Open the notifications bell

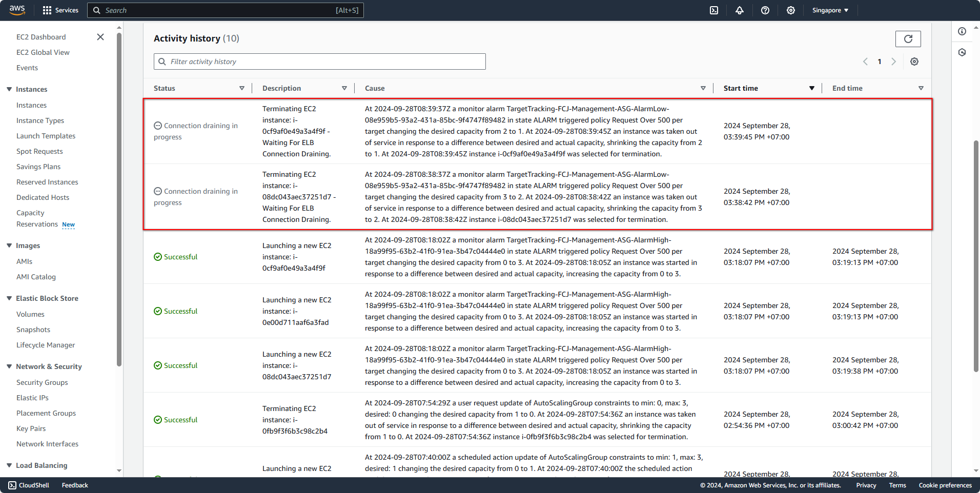[740, 10]
